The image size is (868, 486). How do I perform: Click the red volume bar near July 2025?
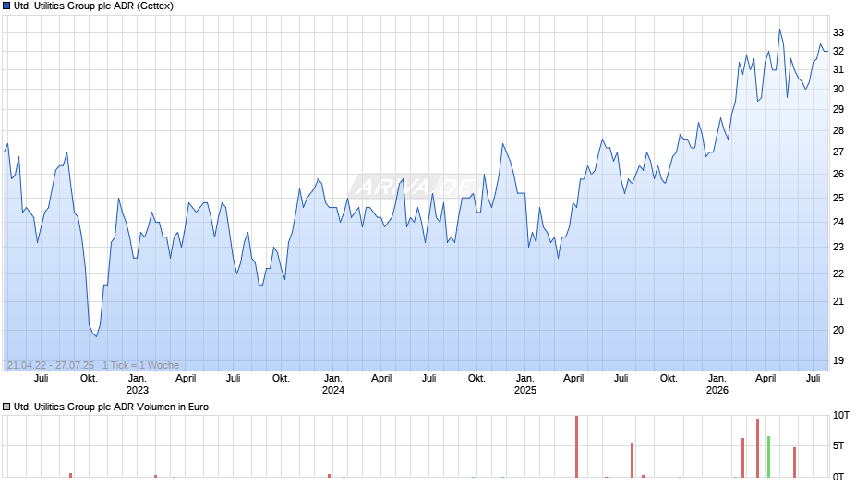coord(632,460)
